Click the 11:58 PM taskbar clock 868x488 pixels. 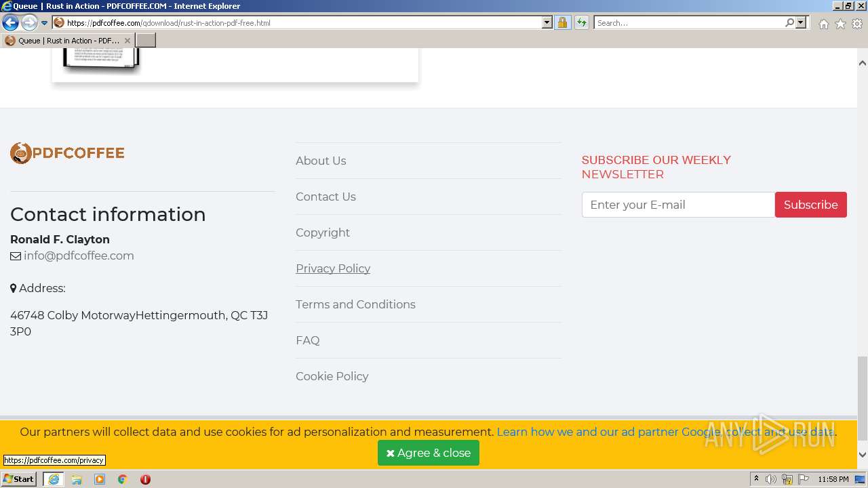[833, 479]
